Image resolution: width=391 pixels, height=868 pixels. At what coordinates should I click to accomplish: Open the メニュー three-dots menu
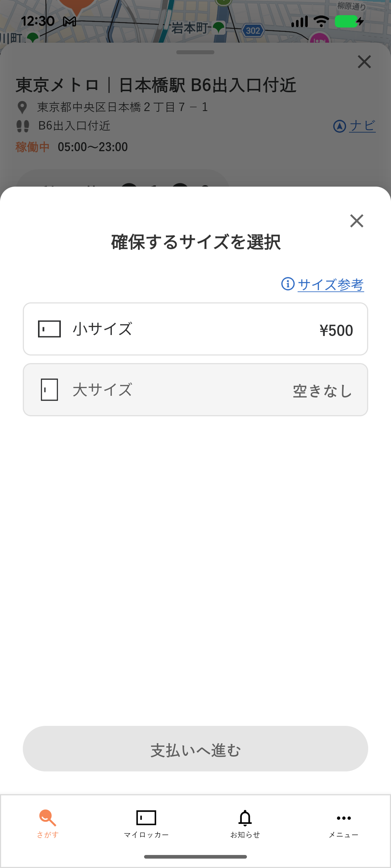[x=344, y=818]
